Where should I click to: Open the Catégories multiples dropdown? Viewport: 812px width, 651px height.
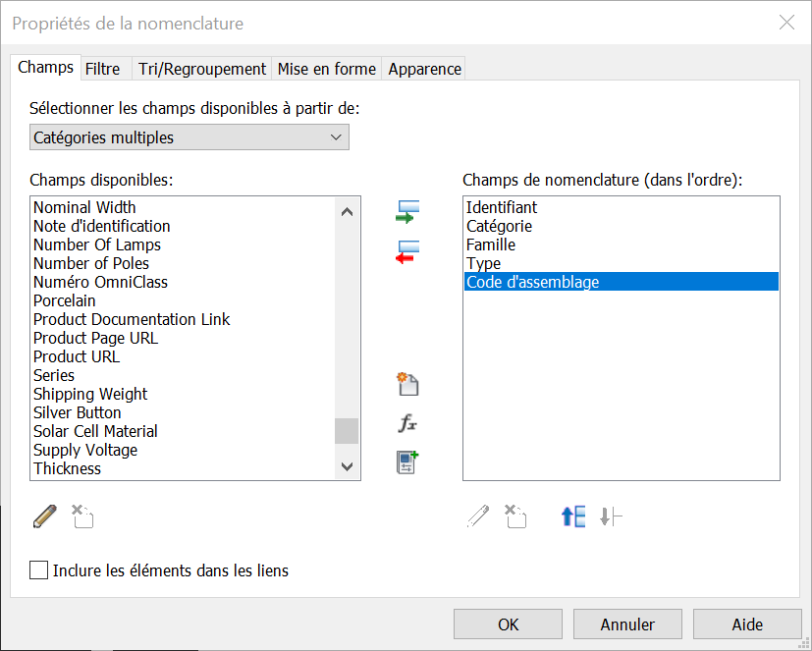coord(189,137)
